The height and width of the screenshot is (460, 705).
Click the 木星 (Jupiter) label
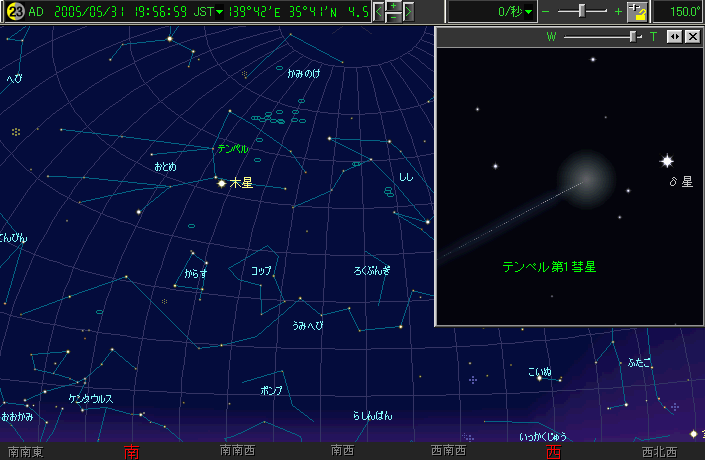coord(241,183)
